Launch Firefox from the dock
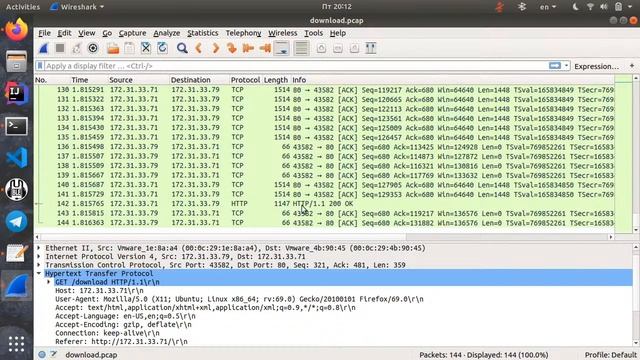The width and height of the screenshot is (640, 360). (16, 30)
